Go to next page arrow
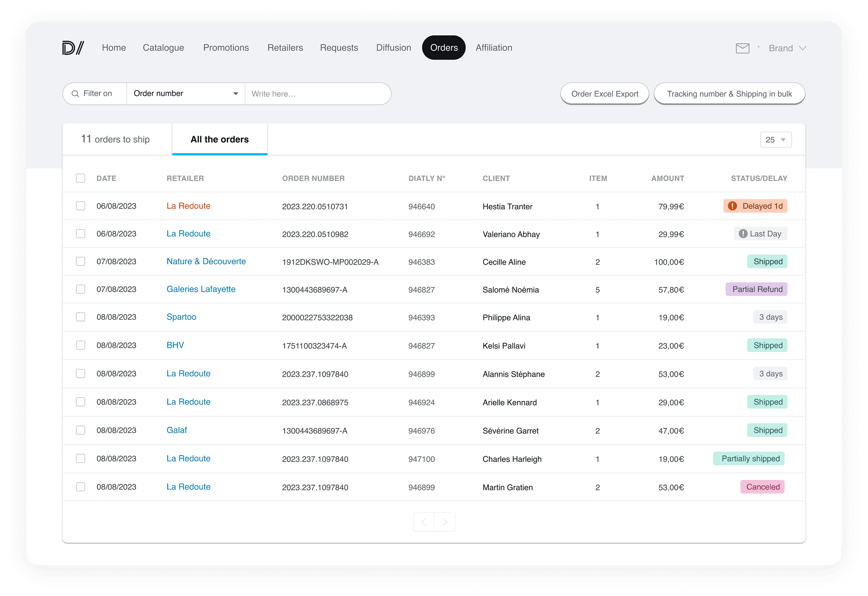Viewport: 868px width, 596px height. point(444,522)
